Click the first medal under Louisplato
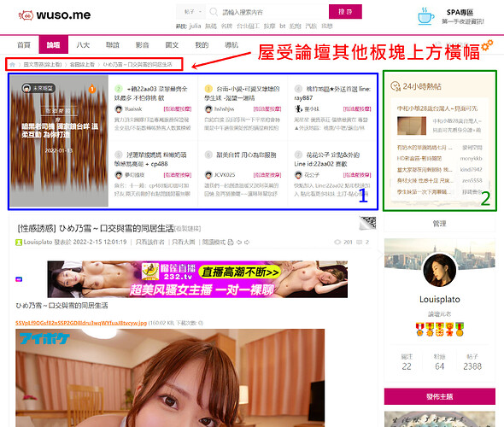The width and height of the screenshot is (504, 427). (419, 330)
